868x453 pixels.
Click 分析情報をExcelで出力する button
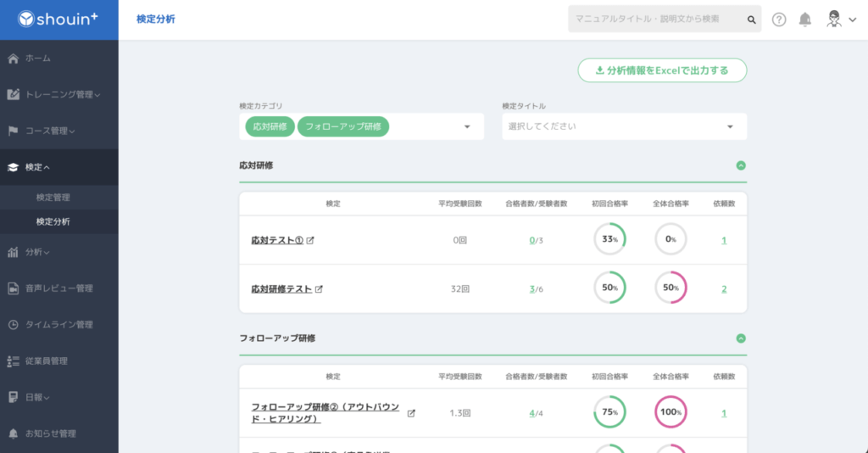(x=662, y=70)
